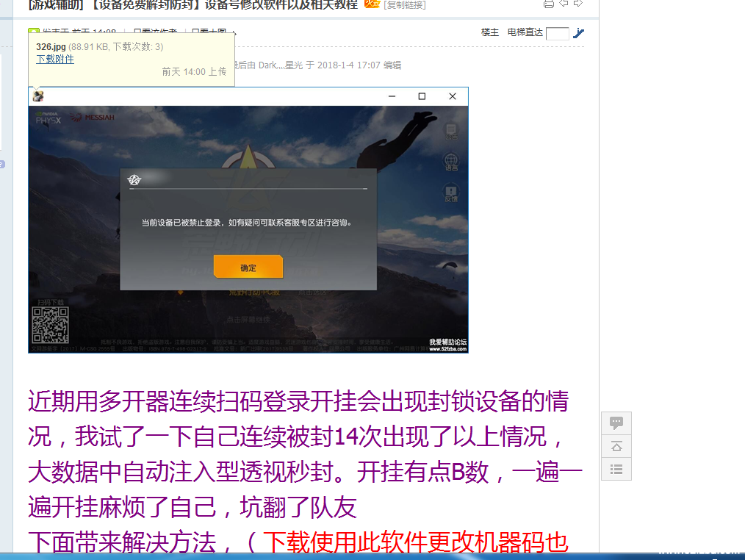Click the QR code under 扫码下载
745x560 pixels.
coord(51,325)
